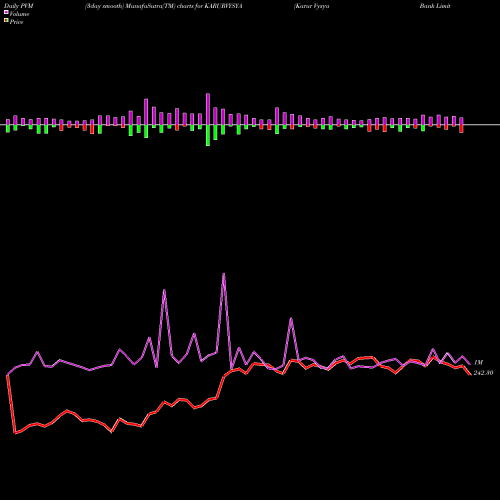Click the tallest magenta volume bar

pyautogui.click(x=208, y=109)
